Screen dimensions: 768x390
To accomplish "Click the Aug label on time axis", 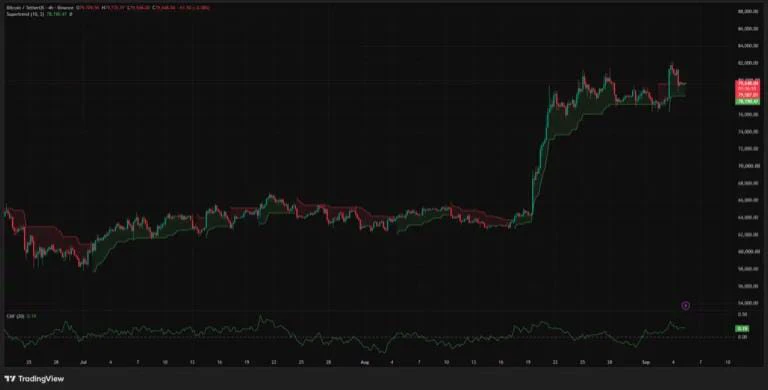I will 364,362.
